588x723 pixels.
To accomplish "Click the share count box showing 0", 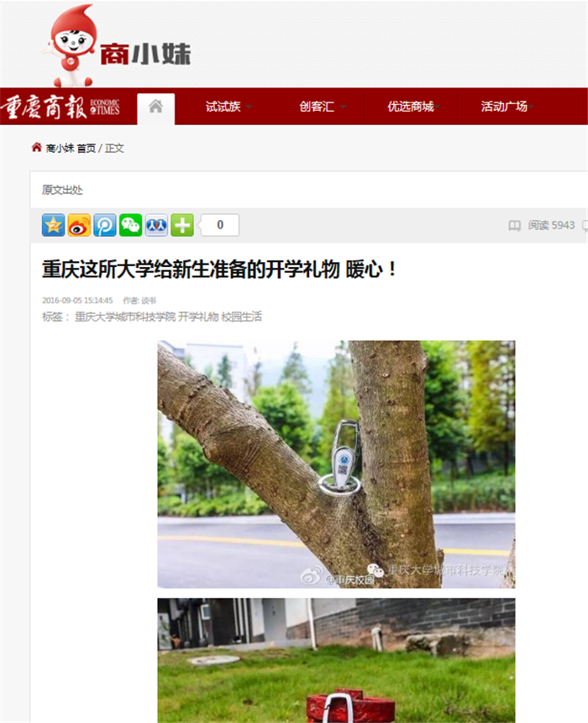I will [x=220, y=225].
